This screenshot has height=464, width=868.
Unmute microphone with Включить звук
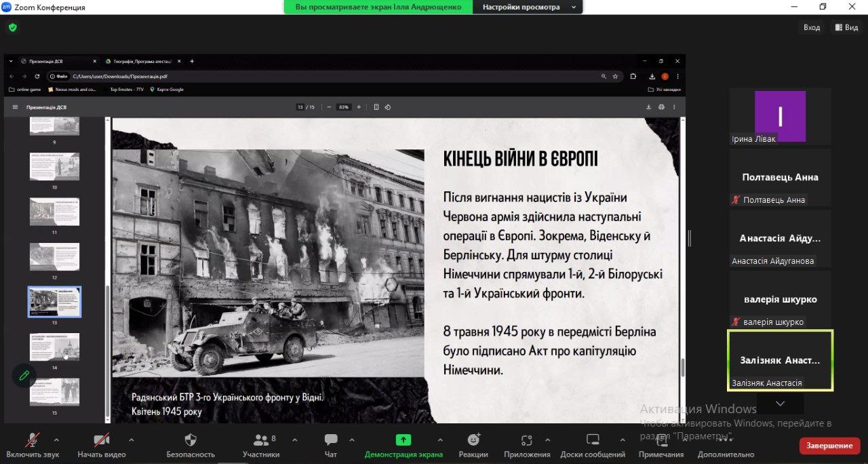[33, 440]
